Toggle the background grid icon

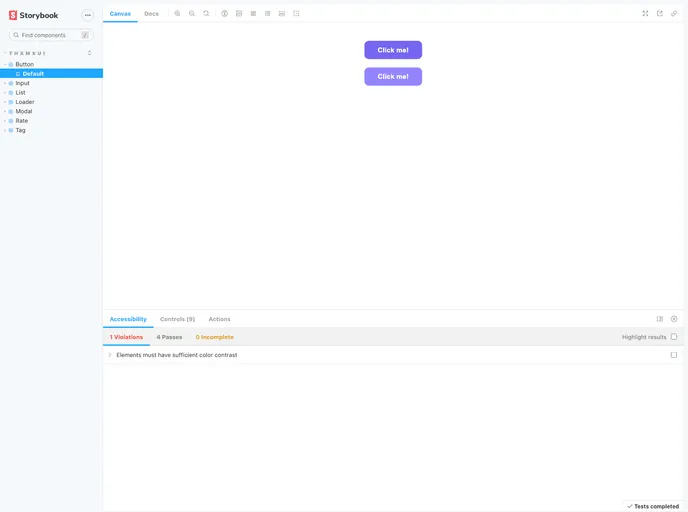click(253, 14)
